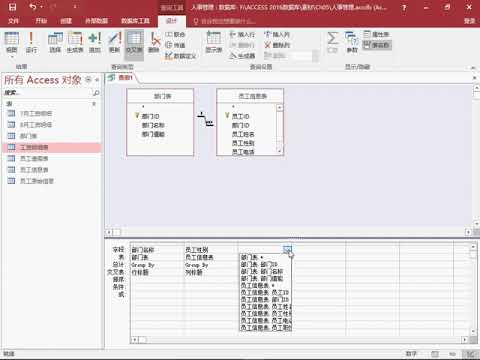This screenshot has height=360, width=480.
Task: Switch to the 设计 (Design) ribbon tab
Action: pos(171,21)
